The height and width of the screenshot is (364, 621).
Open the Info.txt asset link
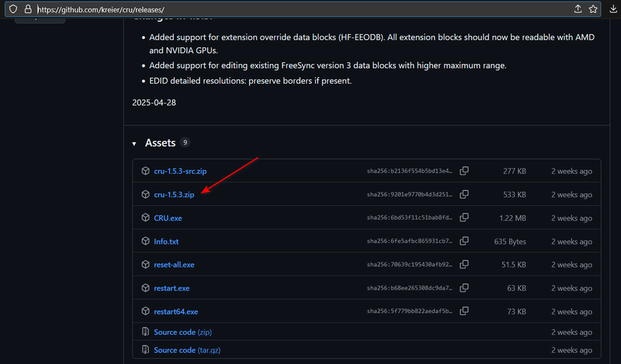(x=166, y=241)
